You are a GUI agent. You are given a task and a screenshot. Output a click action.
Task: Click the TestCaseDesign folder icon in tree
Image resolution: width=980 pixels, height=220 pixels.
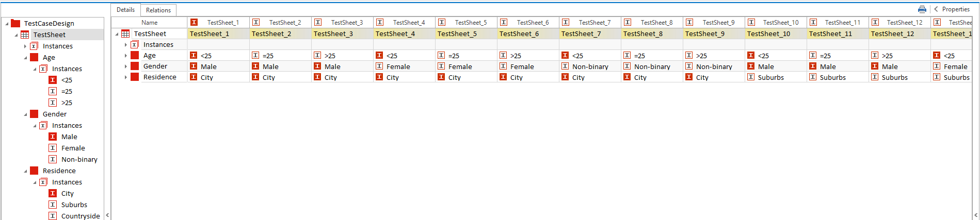pyautogui.click(x=15, y=23)
